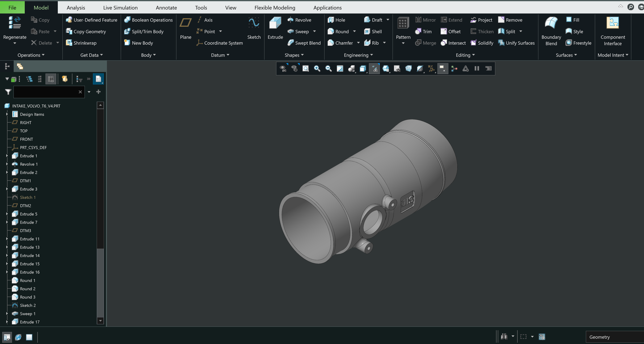The width and height of the screenshot is (644, 344).
Task: Click inside the model tree search field
Action: click(45, 92)
